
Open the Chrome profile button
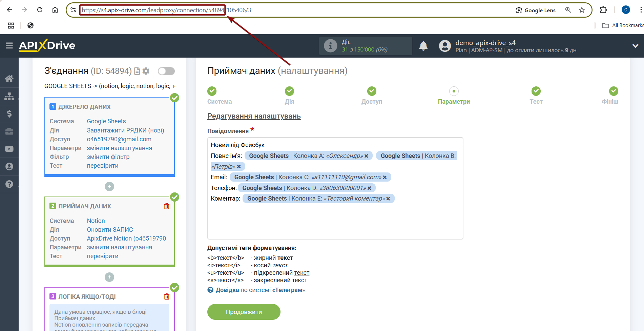pyautogui.click(x=626, y=10)
